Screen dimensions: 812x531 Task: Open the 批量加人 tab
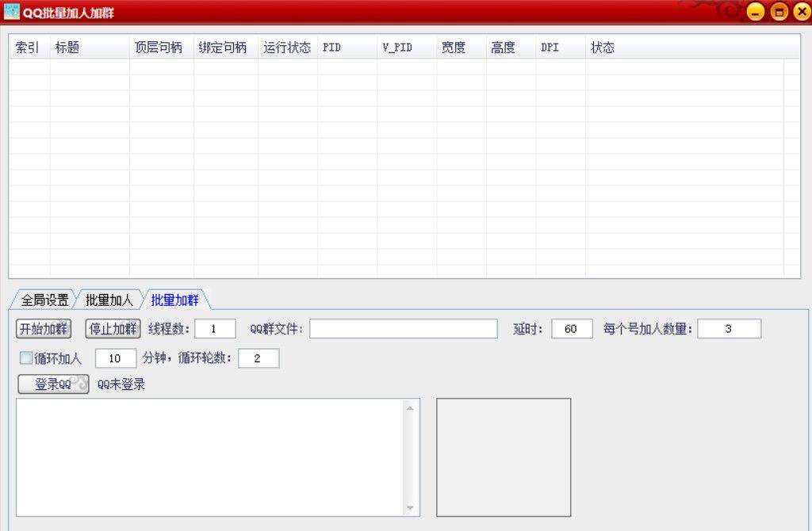[x=109, y=300]
